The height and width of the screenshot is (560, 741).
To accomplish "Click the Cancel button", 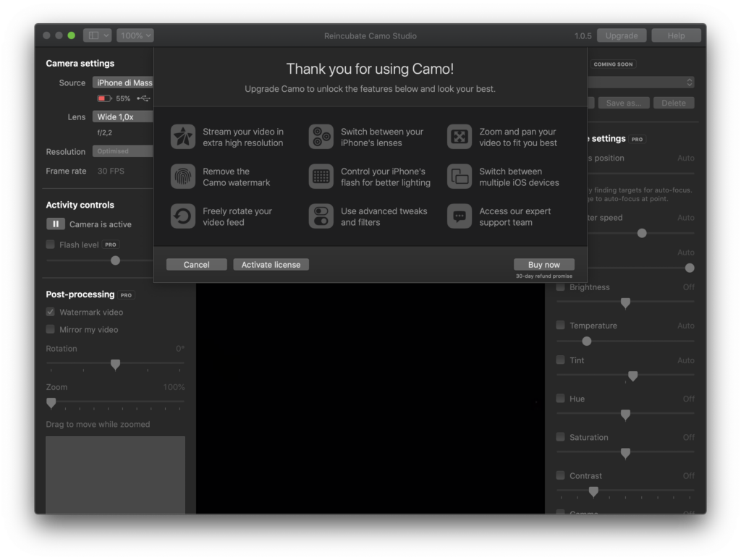I will [x=197, y=265].
